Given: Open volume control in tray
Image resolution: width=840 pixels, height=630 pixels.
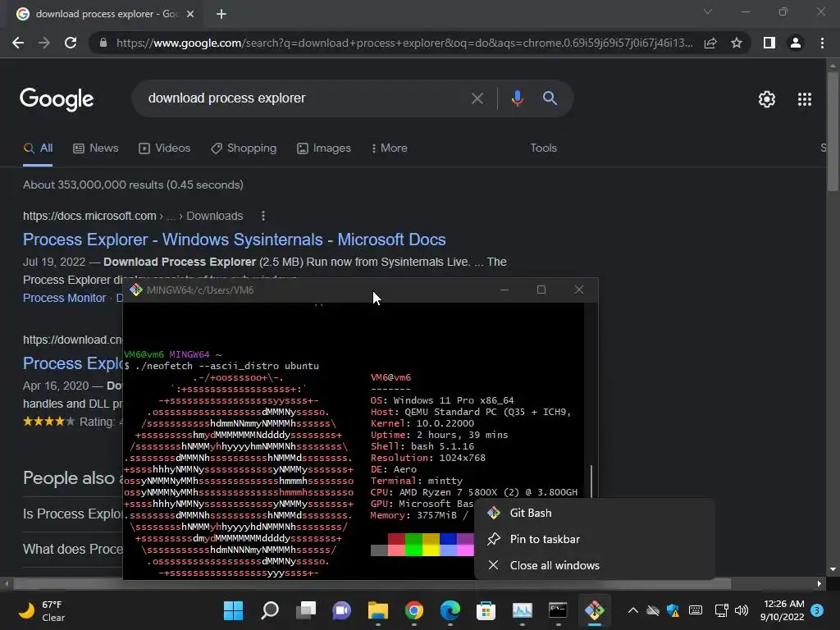Looking at the screenshot, I should [742, 610].
